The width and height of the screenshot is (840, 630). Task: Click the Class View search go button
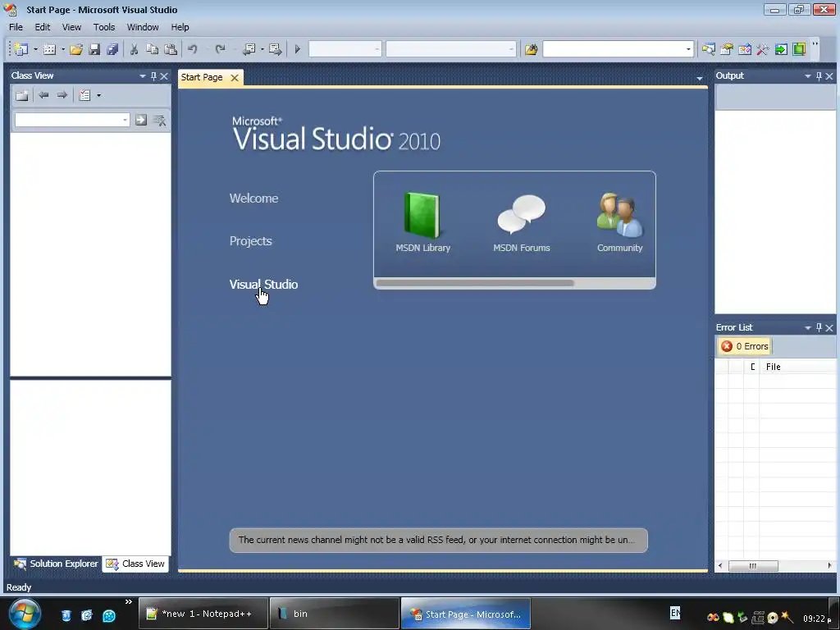[x=141, y=120]
